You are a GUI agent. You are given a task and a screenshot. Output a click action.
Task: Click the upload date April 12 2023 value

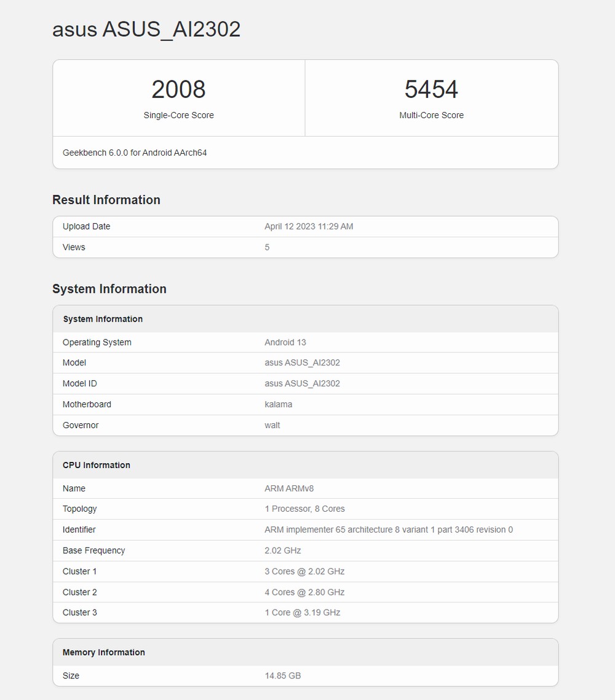[x=309, y=226]
